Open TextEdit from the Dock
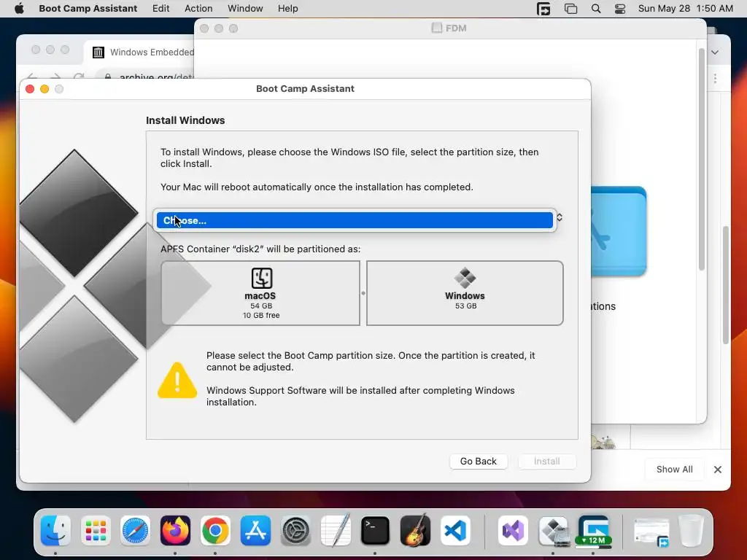The height and width of the screenshot is (560, 747). coord(336,531)
